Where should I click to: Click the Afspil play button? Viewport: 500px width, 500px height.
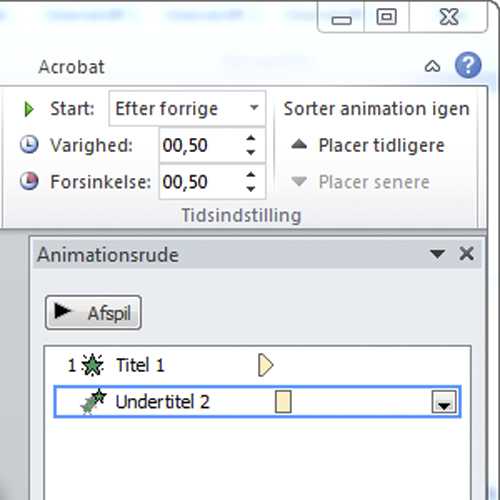click(x=93, y=312)
